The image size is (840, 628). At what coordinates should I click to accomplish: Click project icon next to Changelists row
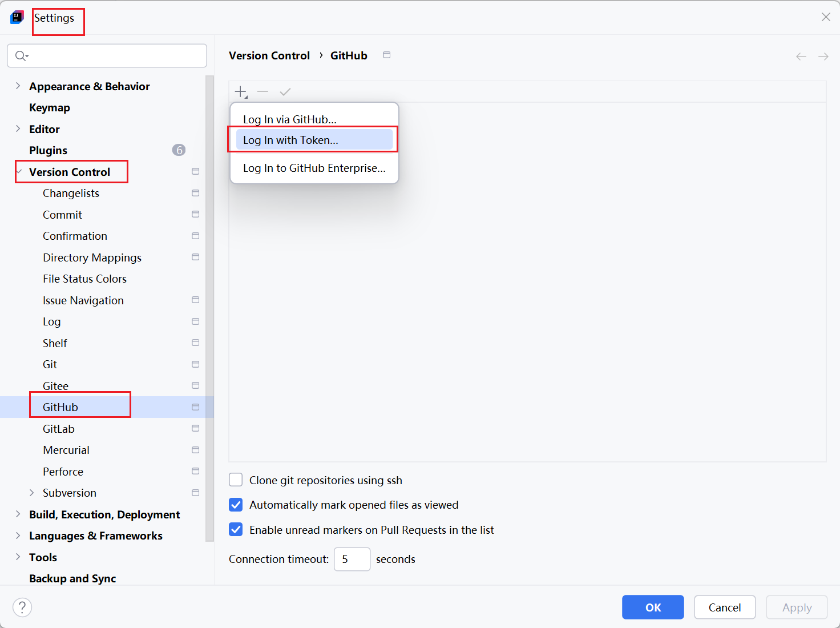[x=195, y=193]
